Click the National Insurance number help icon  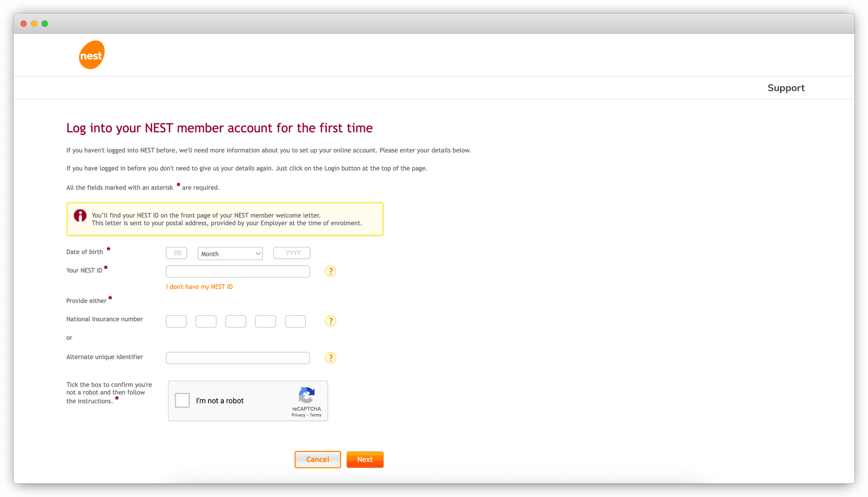tap(330, 321)
